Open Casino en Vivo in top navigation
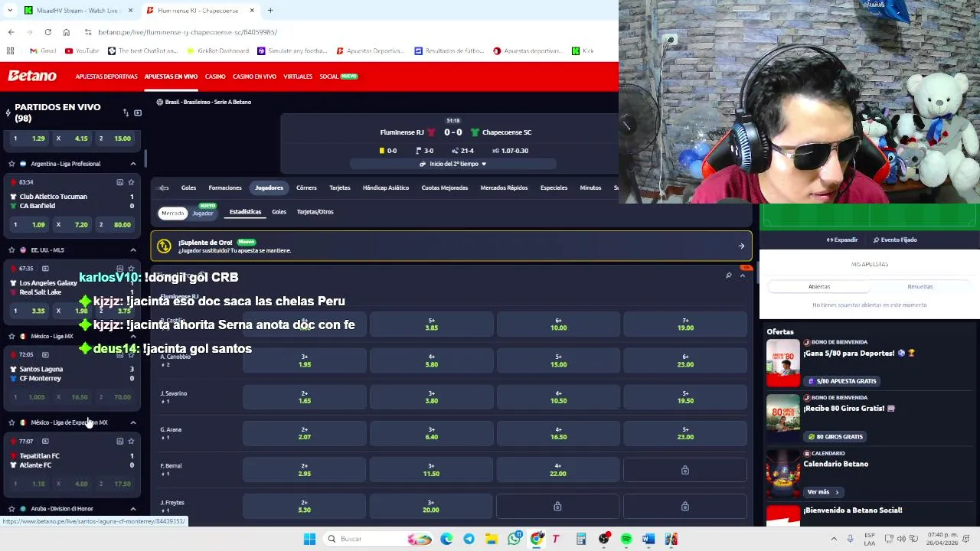Viewport: 980px width, 551px height. click(254, 77)
